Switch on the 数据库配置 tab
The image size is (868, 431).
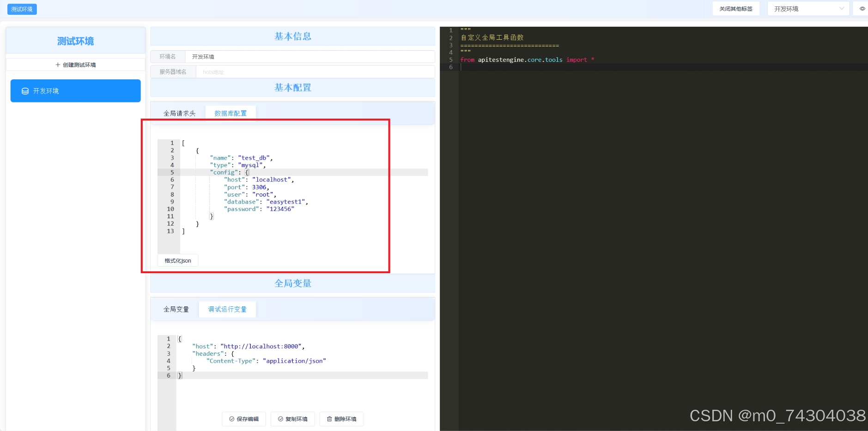tap(231, 113)
